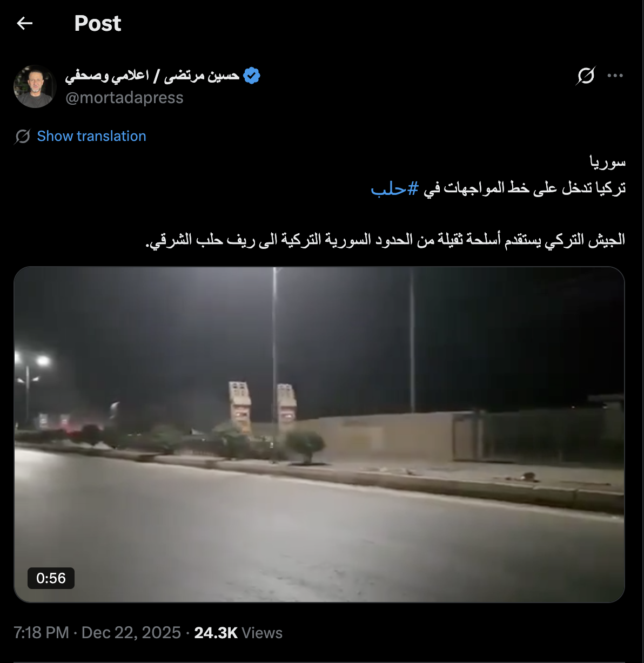
Task: Play the embedded video
Action: pyautogui.click(x=319, y=435)
